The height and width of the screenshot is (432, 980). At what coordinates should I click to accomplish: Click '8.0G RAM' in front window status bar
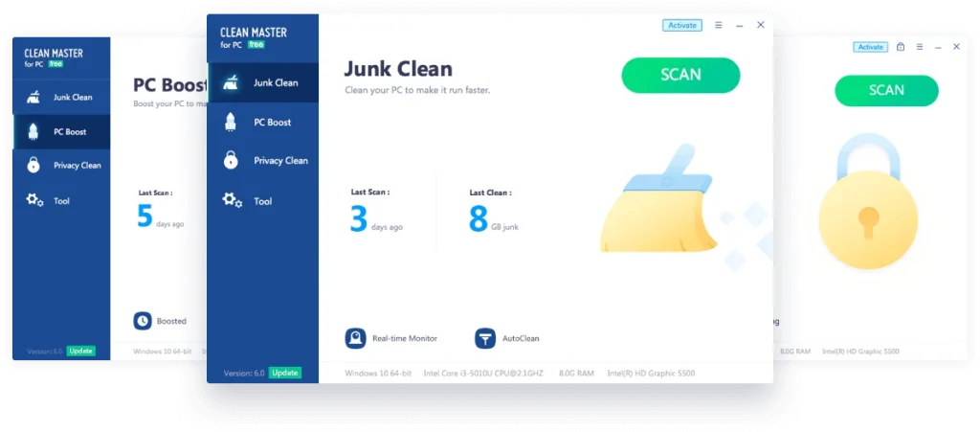tap(576, 374)
